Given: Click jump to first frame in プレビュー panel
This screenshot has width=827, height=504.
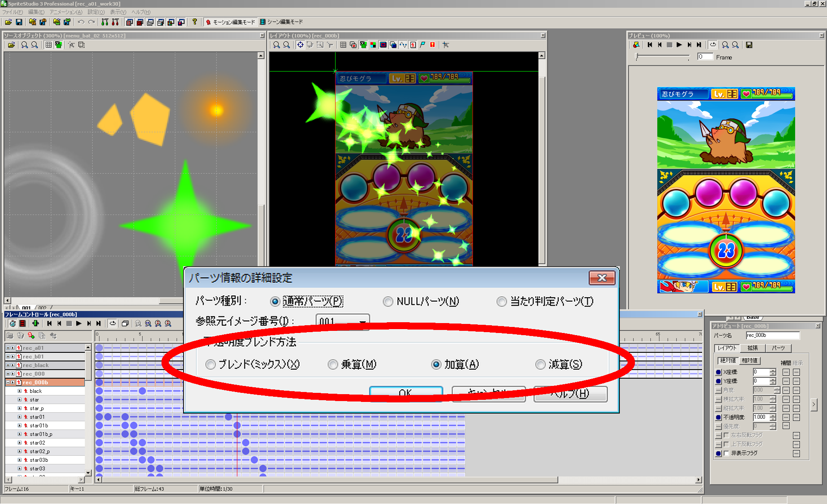Looking at the screenshot, I should pos(650,45).
